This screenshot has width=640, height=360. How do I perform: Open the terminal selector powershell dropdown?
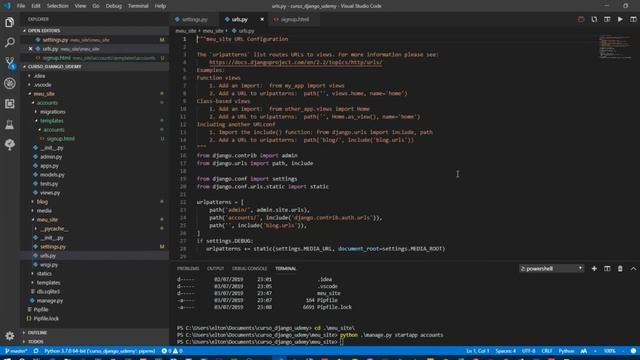(551, 269)
